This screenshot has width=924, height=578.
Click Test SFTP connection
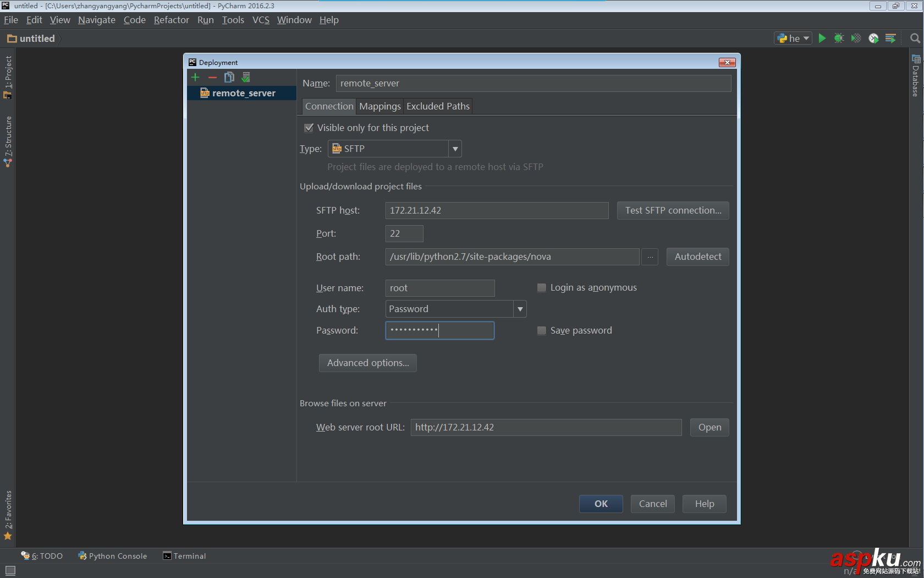pyautogui.click(x=673, y=210)
